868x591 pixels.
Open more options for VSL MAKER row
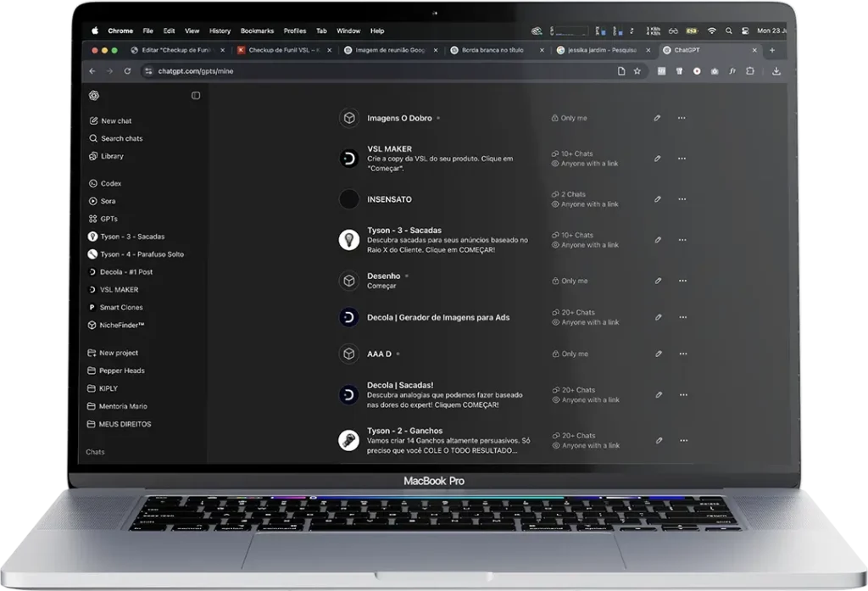pyautogui.click(x=682, y=159)
